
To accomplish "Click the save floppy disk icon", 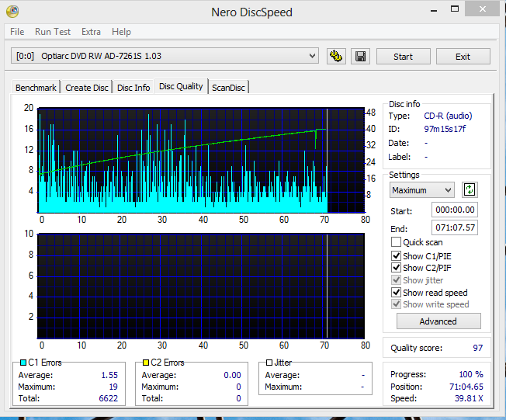I will point(360,57).
